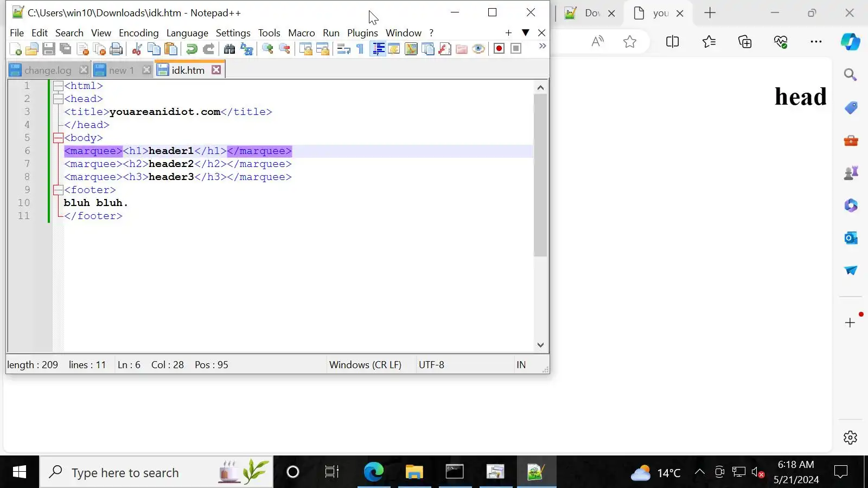Click the Paste clipboard icon
The image size is (868, 488).
click(171, 49)
